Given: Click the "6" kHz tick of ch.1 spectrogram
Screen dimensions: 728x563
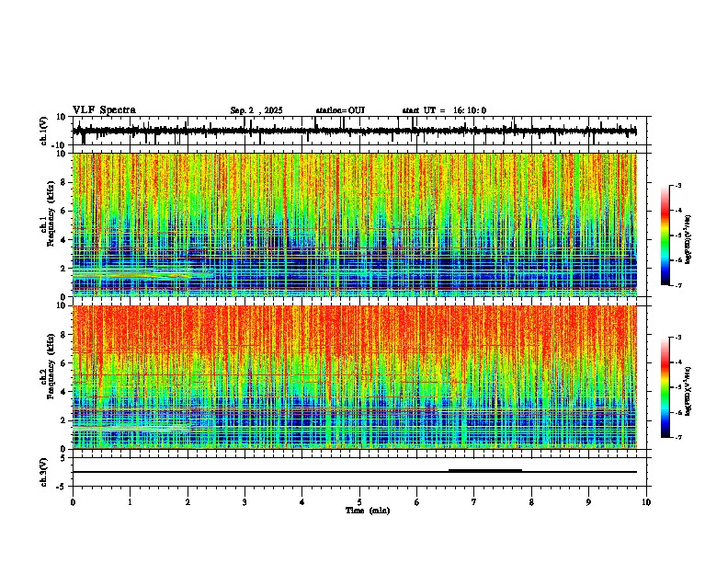Looking at the screenshot, I should (x=64, y=211).
